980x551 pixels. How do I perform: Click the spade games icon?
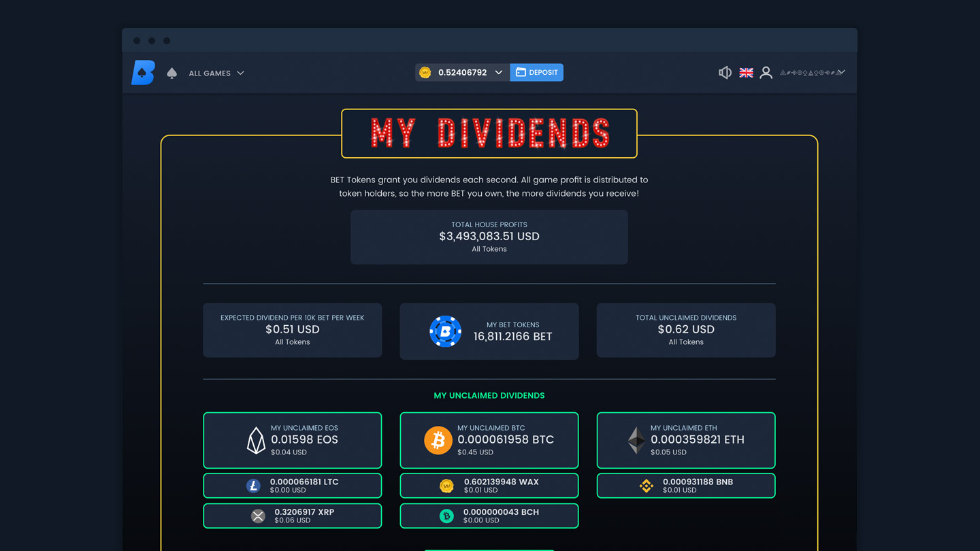pos(172,73)
